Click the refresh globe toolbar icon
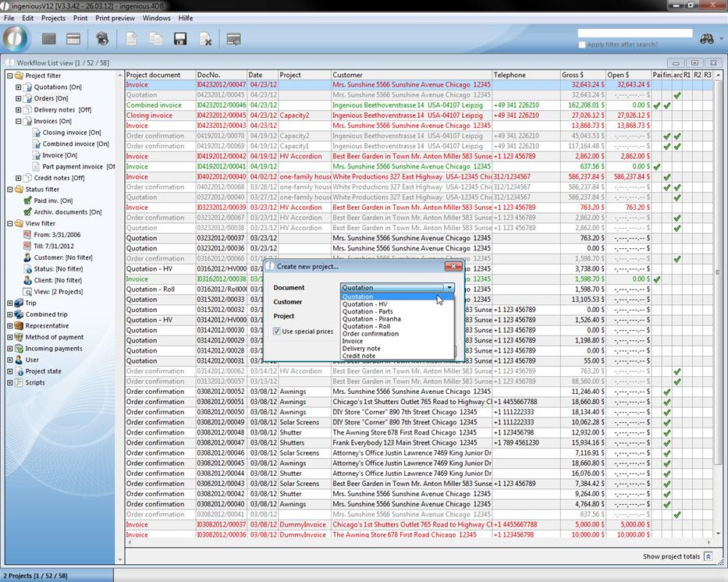This screenshot has width=728, height=582. click(102, 39)
